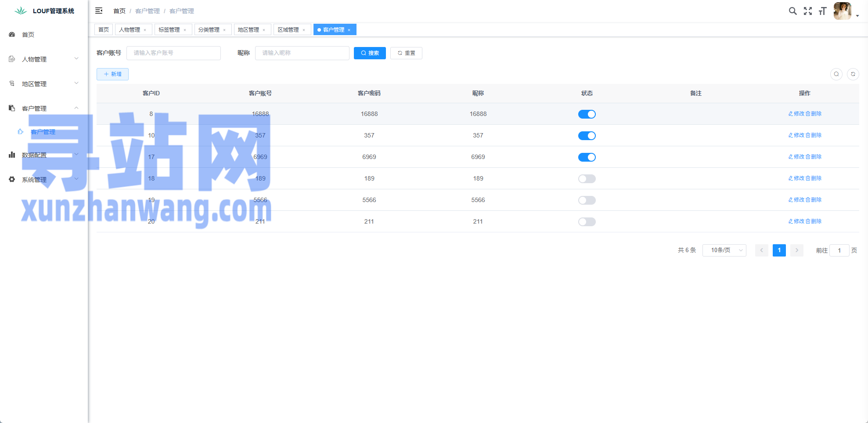Disable status switch for customer 16888
Screen dimensions: 868x423
[x=587, y=114]
